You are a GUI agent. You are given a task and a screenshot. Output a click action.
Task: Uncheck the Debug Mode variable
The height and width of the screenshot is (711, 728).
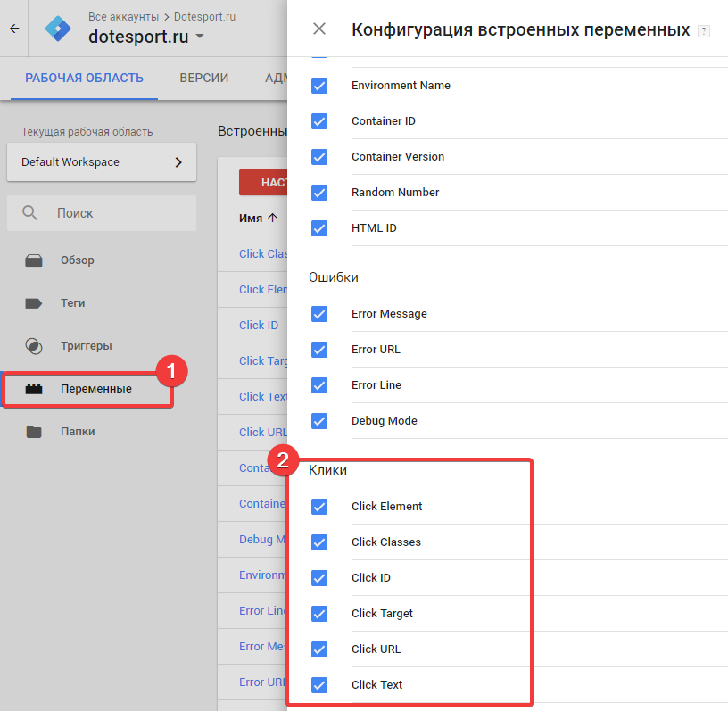coord(318,420)
